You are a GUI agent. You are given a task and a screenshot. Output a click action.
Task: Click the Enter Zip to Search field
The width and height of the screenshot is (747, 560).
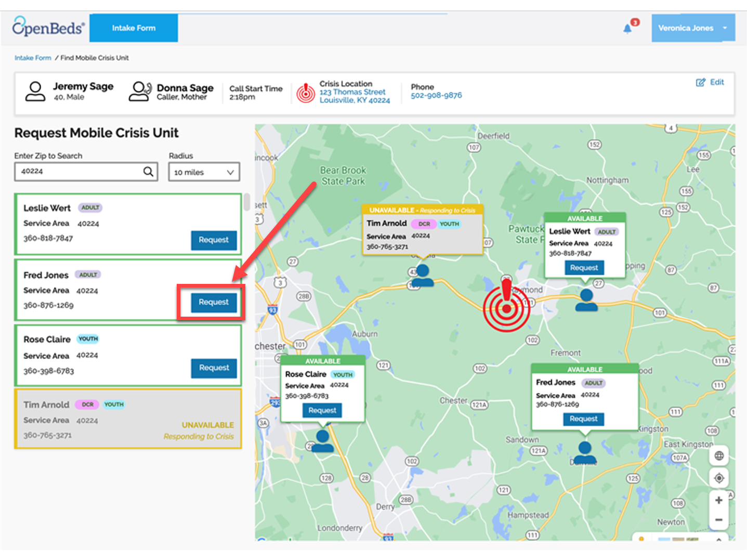coord(86,172)
